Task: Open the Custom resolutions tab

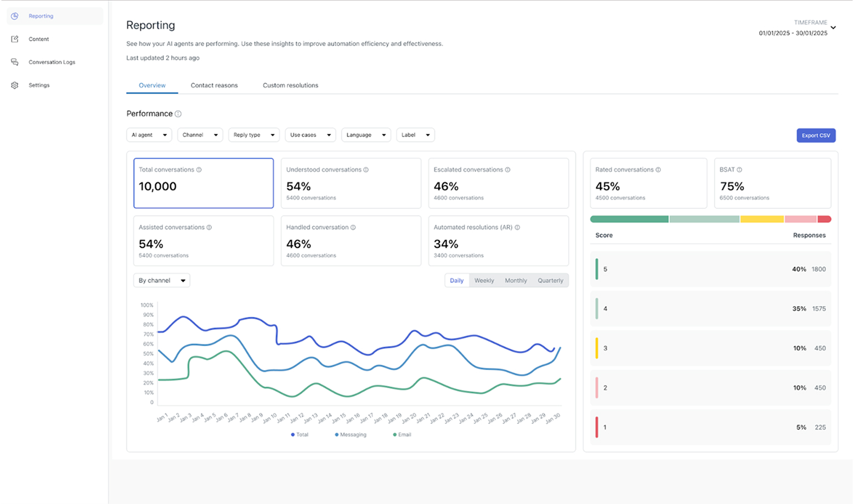Action: click(x=290, y=86)
